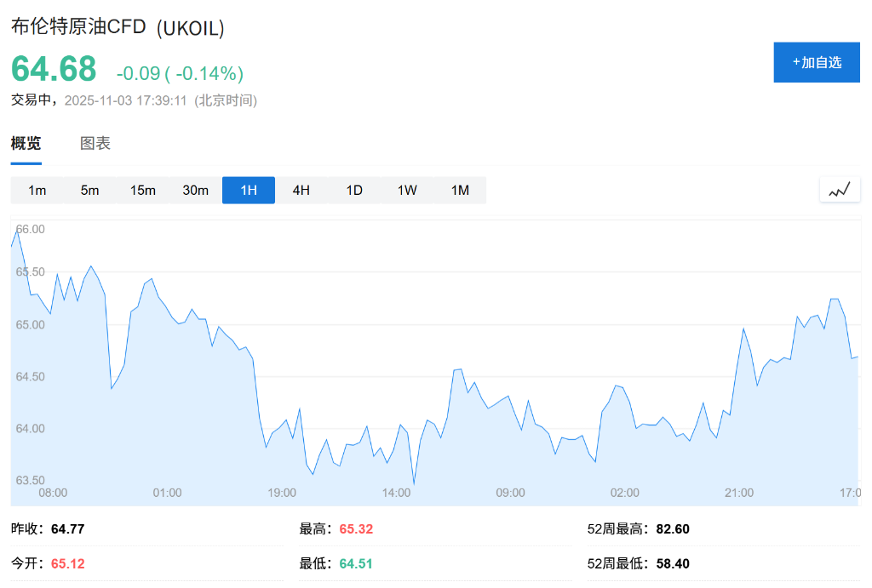Select the 1D timeframe

(354, 191)
